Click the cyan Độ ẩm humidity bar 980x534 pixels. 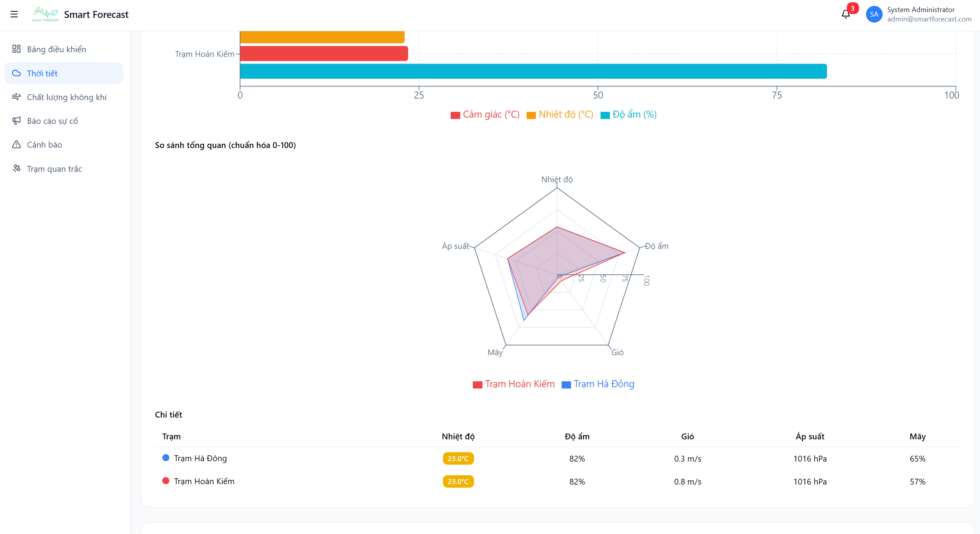click(533, 71)
